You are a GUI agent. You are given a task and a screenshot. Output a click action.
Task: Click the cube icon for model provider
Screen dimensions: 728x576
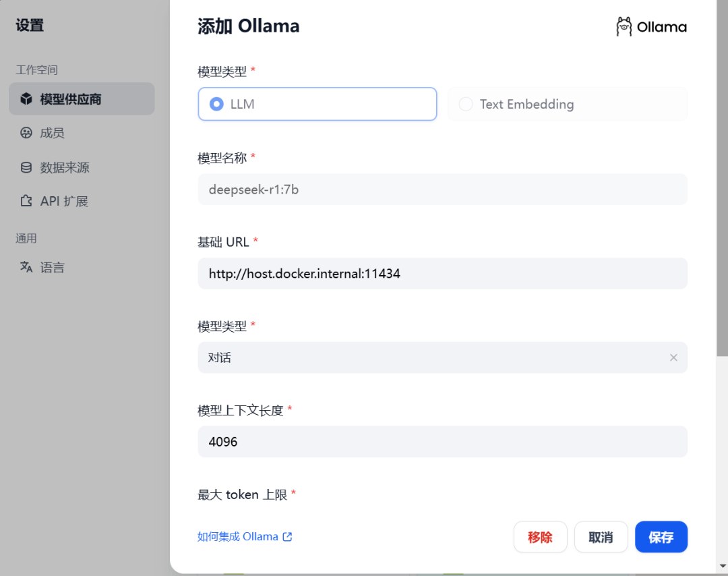pyautogui.click(x=26, y=98)
